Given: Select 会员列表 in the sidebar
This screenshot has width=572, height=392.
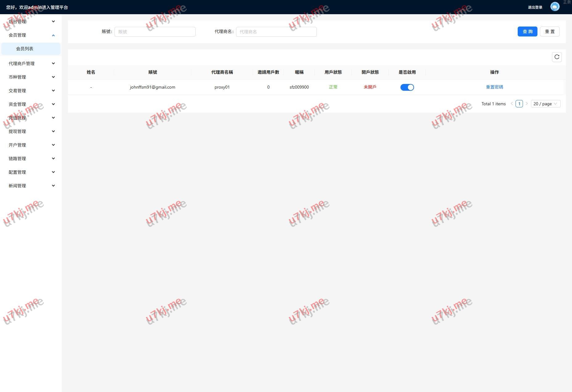Looking at the screenshot, I should (25, 49).
